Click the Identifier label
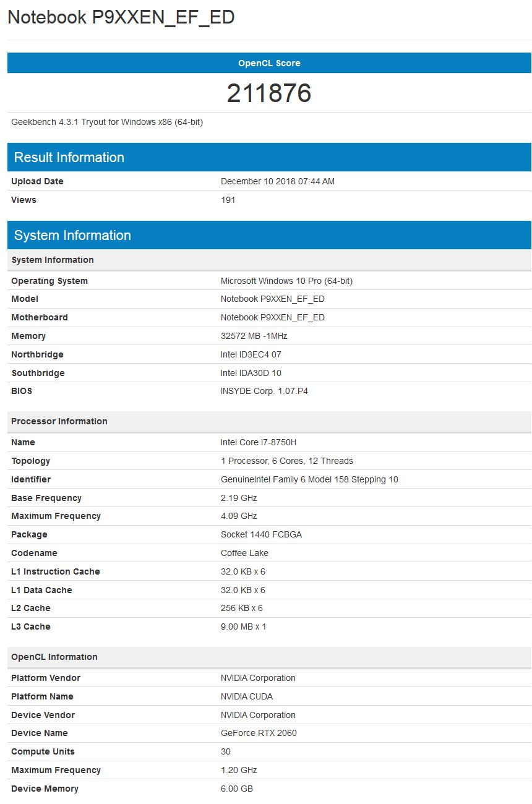 pyautogui.click(x=31, y=479)
